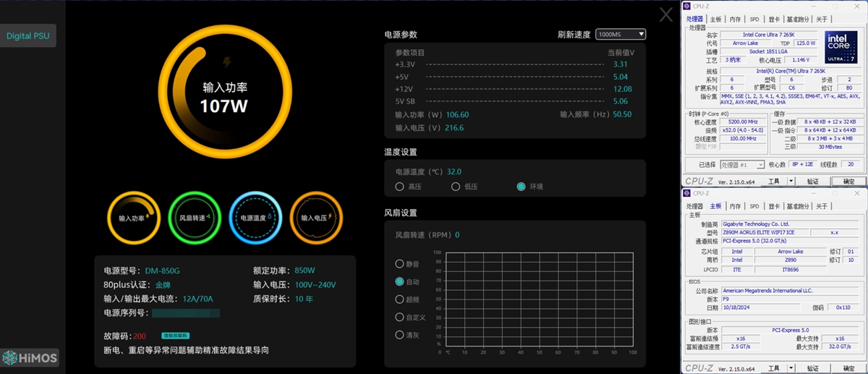
Task: Switch to the SPD tab in upper CPU-Z
Action: coord(754,20)
